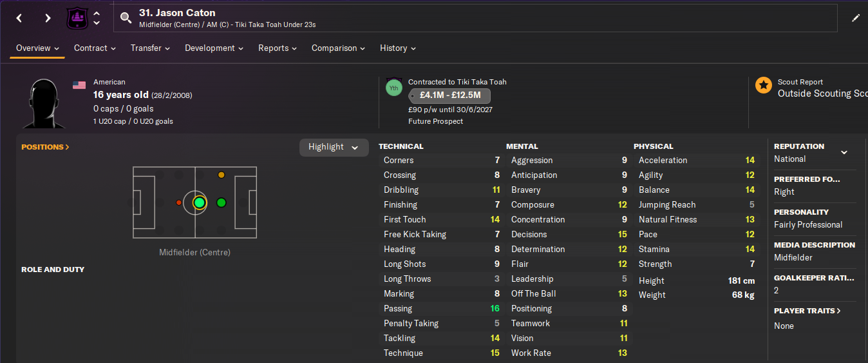Image resolution: width=868 pixels, height=363 pixels.
Task: Open the Transfer dropdown menu
Action: tap(150, 48)
